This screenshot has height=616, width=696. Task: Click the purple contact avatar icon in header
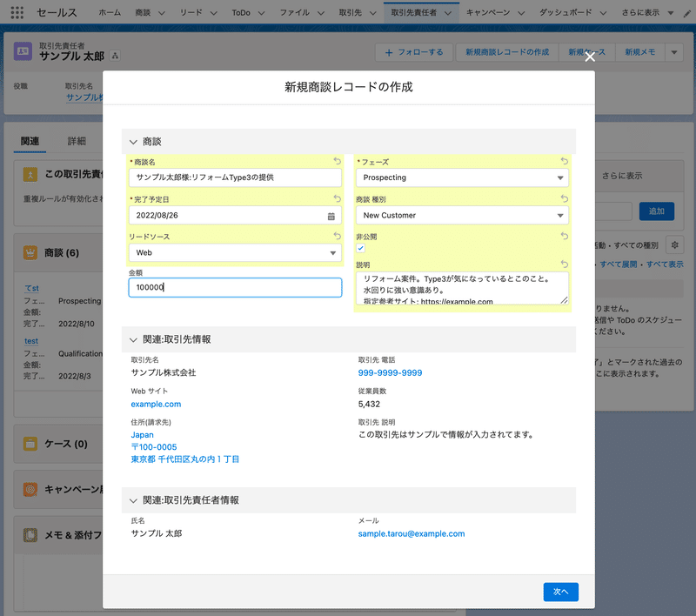[22, 52]
